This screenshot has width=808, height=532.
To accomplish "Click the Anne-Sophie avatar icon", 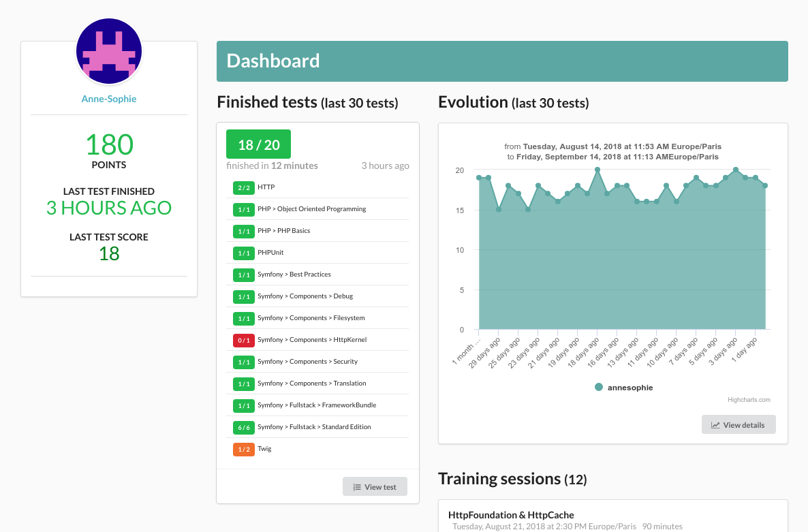I will (108, 50).
